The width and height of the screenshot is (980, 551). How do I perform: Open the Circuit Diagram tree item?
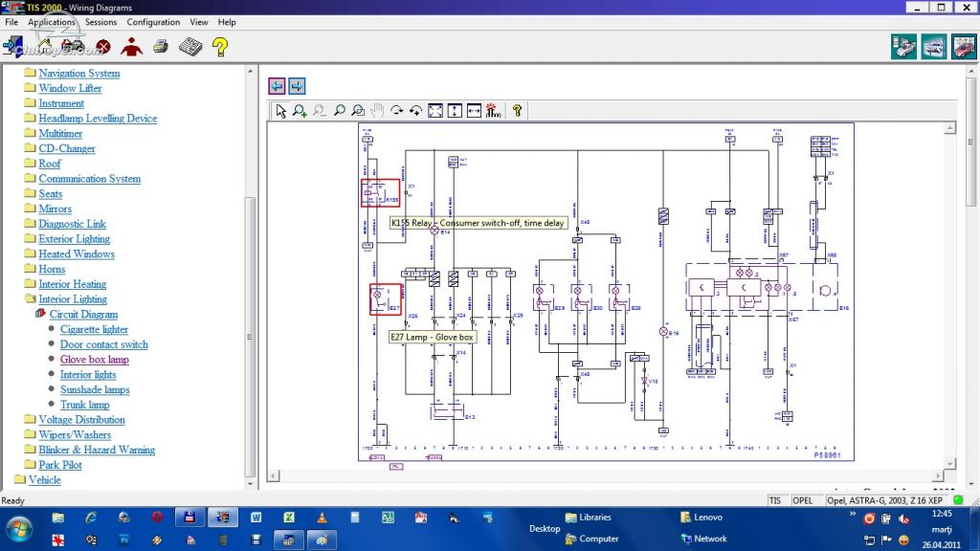click(x=83, y=314)
